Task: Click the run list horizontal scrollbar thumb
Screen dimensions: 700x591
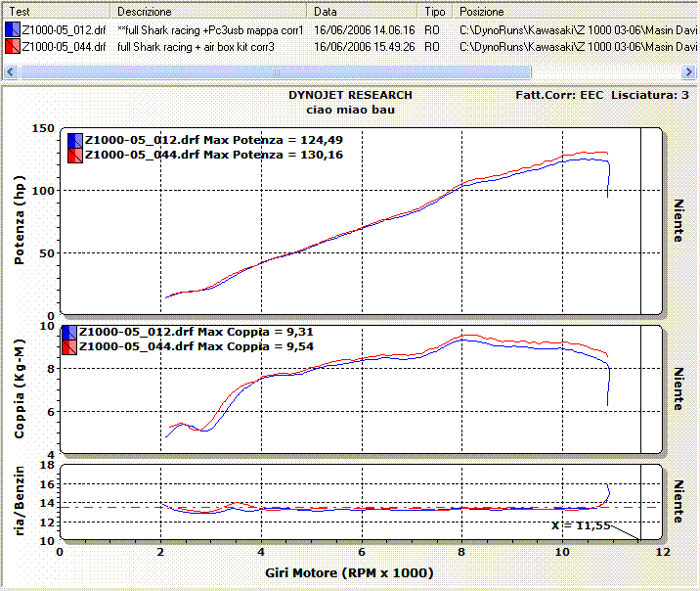Action: pos(276,71)
